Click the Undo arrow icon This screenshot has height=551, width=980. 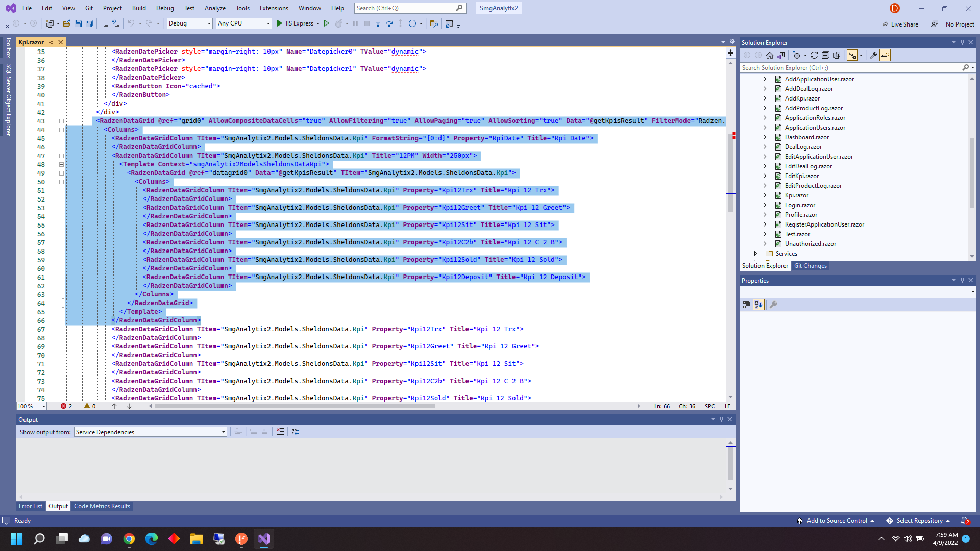click(x=131, y=23)
